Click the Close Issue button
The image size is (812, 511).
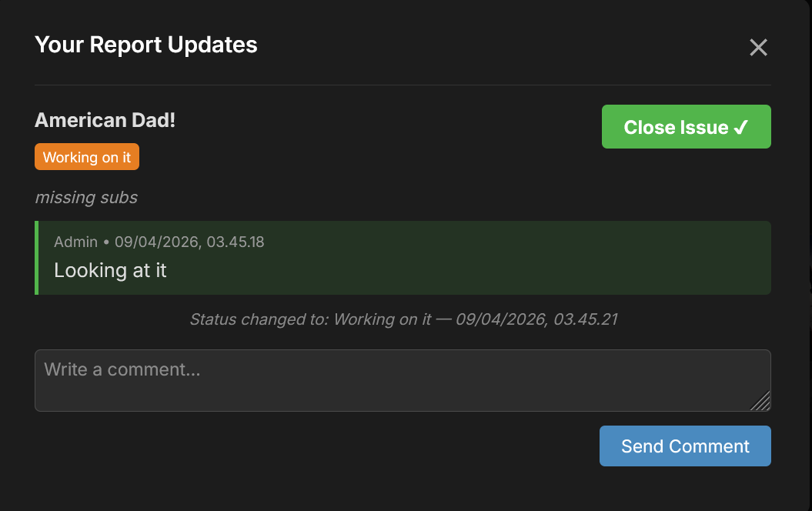676,127
